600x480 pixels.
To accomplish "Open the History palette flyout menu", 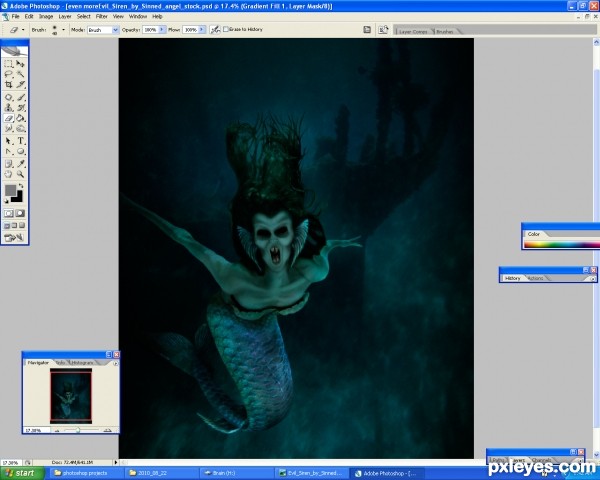I will click(592, 279).
